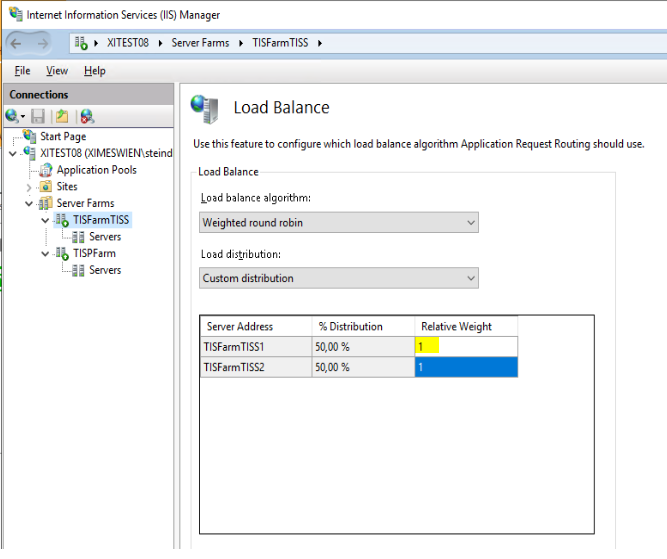Open breadcrumb arrow after TISFarmTISS
The width and height of the screenshot is (667, 559).
[320, 43]
